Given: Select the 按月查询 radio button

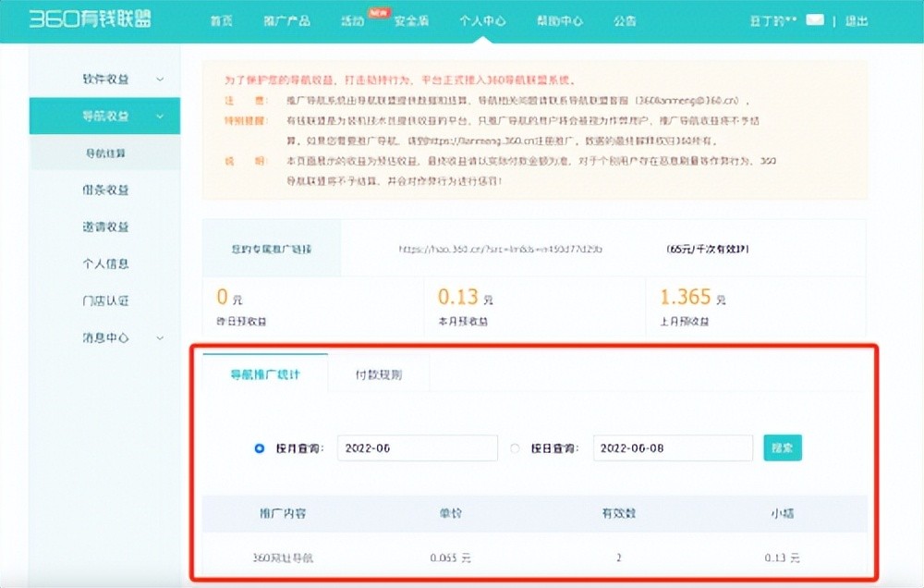Looking at the screenshot, I should tap(260, 448).
